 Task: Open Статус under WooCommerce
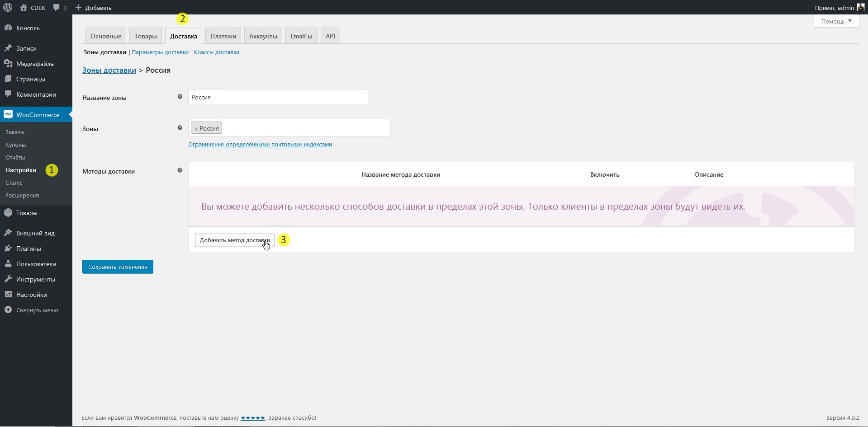click(x=14, y=183)
